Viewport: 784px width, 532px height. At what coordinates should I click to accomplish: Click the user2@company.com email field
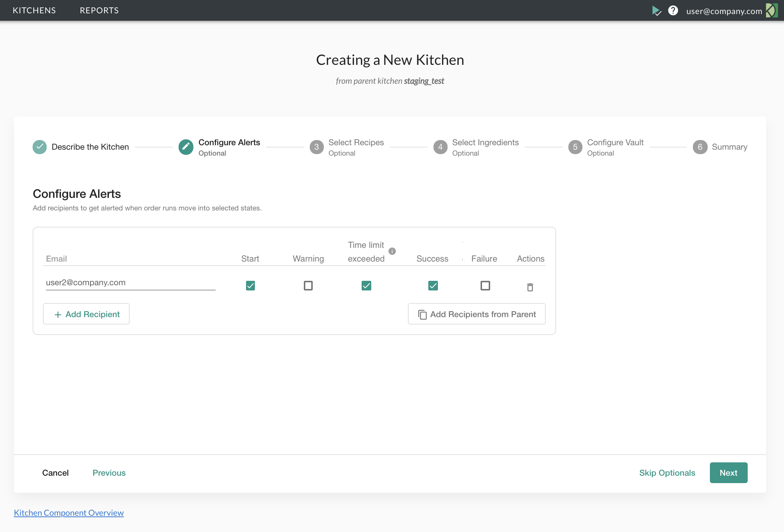pyautogui.click(x=130, y=283)
